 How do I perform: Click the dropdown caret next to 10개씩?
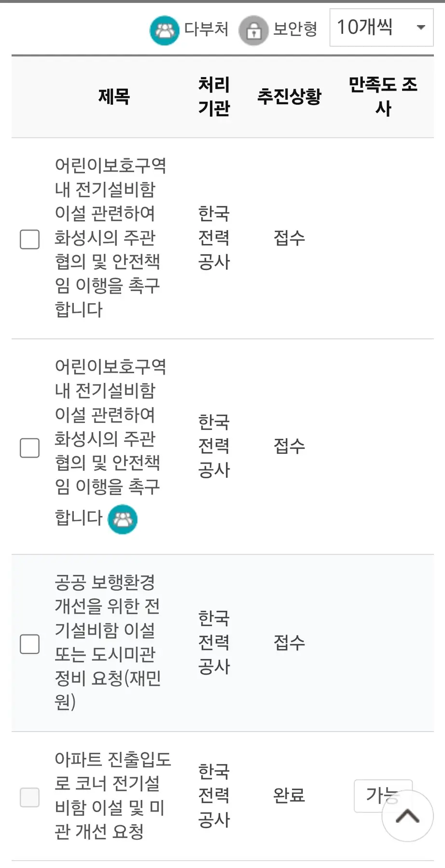pos(421,27)
